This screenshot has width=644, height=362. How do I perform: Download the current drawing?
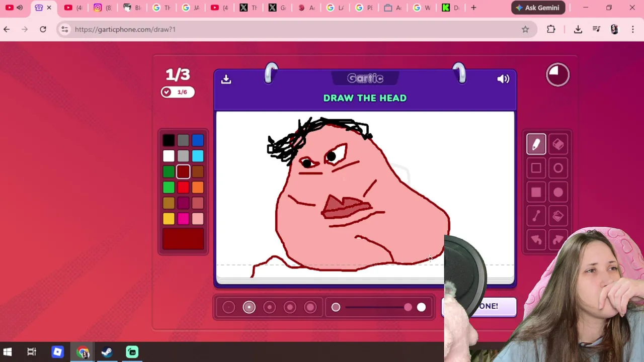(226, 79)
